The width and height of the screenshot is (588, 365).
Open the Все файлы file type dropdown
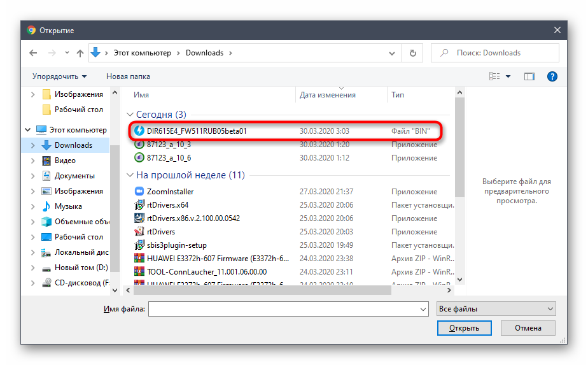[496, 309]
